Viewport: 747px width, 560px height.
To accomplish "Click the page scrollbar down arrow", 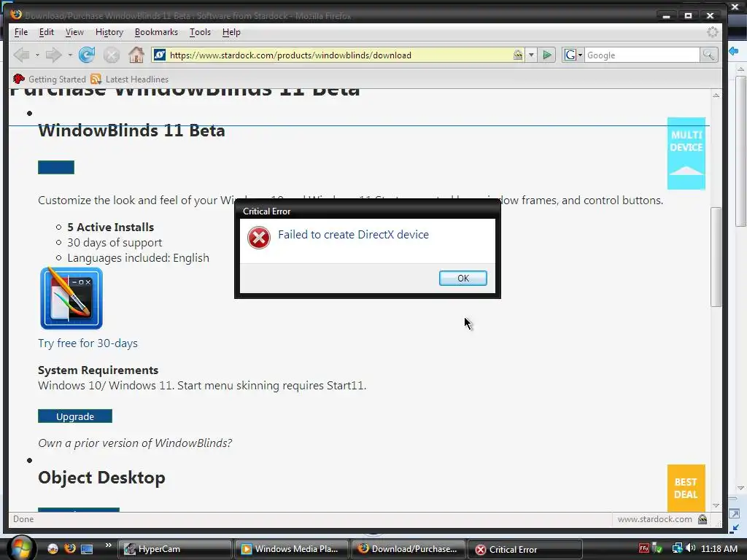I will click(716, 506).
